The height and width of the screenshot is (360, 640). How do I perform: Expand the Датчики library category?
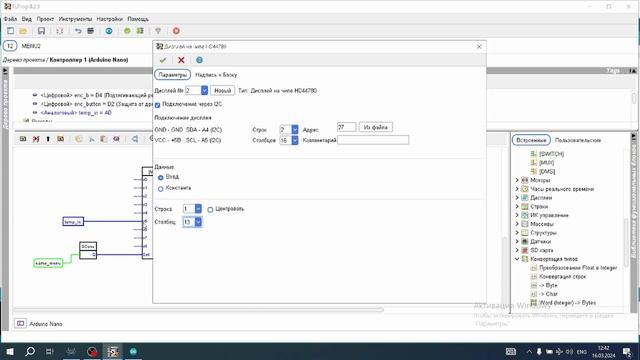pos(517,242)
